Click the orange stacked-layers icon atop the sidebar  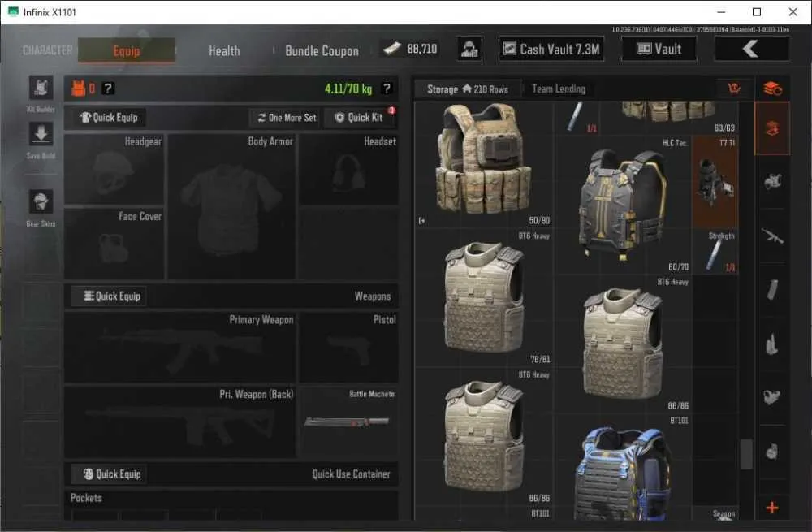pos(772,89)
